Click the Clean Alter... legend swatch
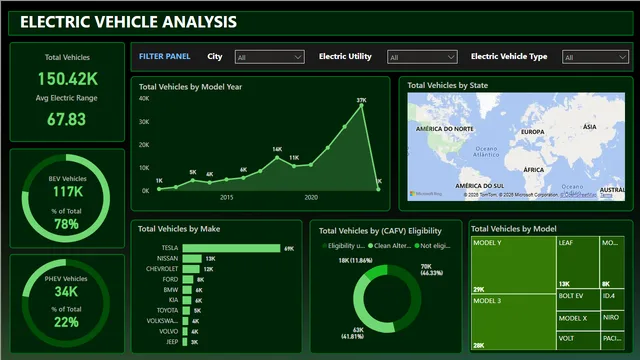The height and width of the screenshot is (360, 640). [x=371, y=246]
